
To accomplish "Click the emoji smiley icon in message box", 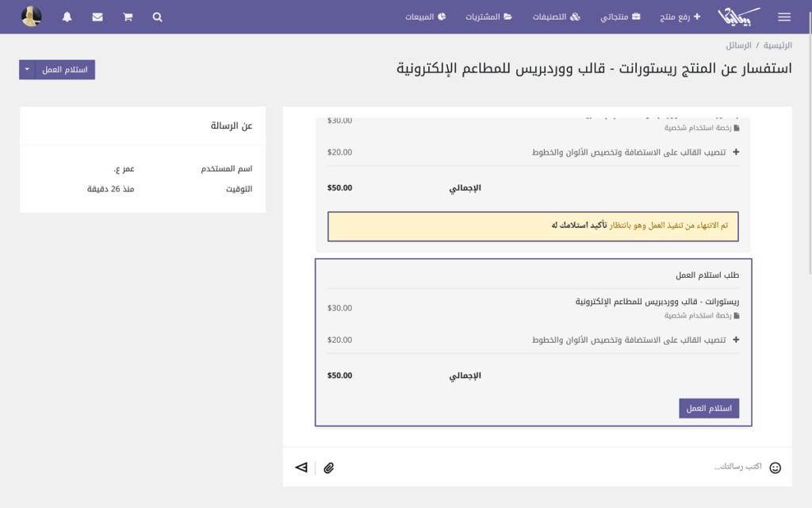I will click(776, 468).
